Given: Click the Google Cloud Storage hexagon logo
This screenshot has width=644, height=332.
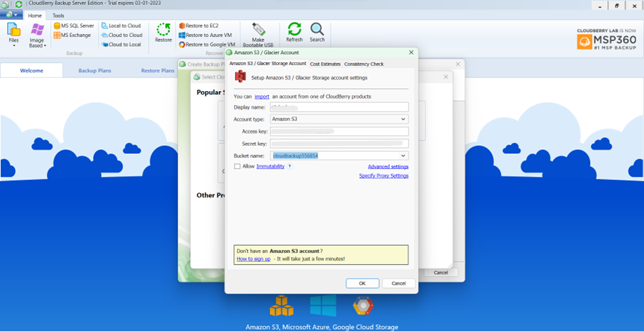Looking at the screenshot, I should pos(363,306).
